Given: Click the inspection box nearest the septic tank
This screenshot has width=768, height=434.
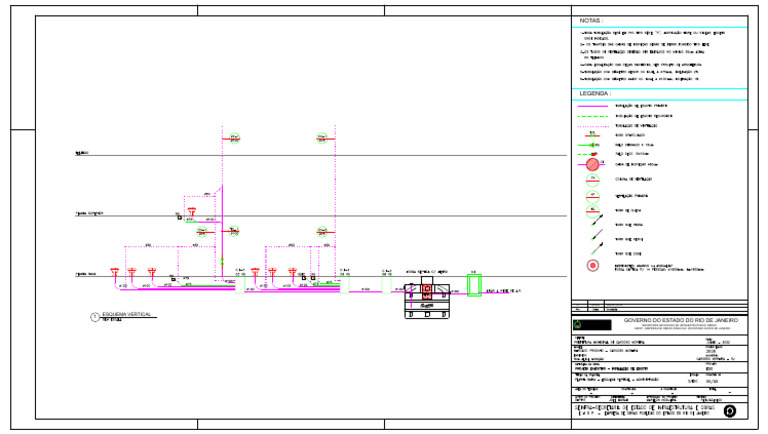Looking at the screenshot, I should [386, 285].
